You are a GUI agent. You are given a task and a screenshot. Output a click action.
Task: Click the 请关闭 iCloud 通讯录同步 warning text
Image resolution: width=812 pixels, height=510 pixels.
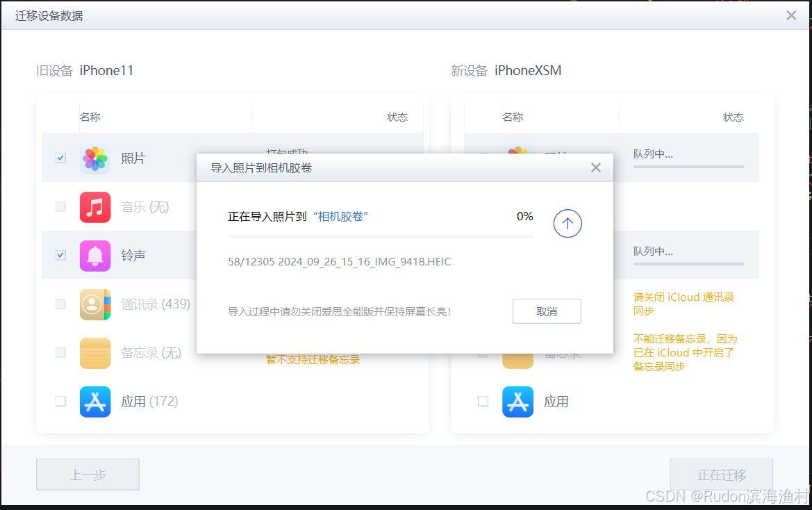click(x=684, y=304)
